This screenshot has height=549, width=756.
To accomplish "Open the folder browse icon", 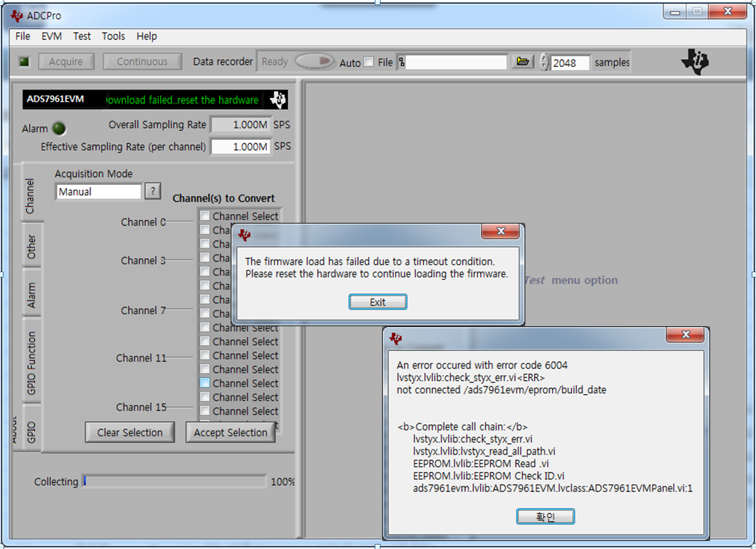I will pos(522,62).
